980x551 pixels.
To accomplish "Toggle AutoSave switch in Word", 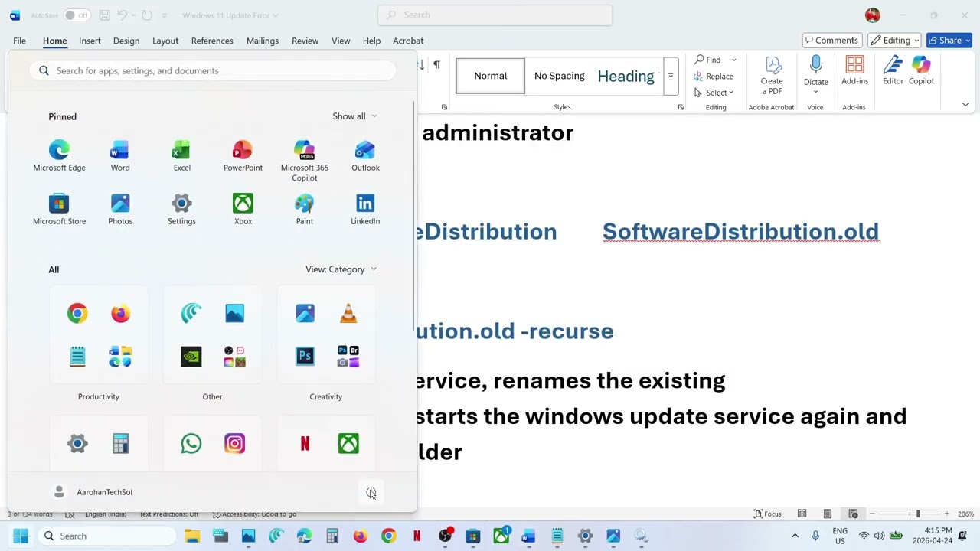I will tap(77, 15).
